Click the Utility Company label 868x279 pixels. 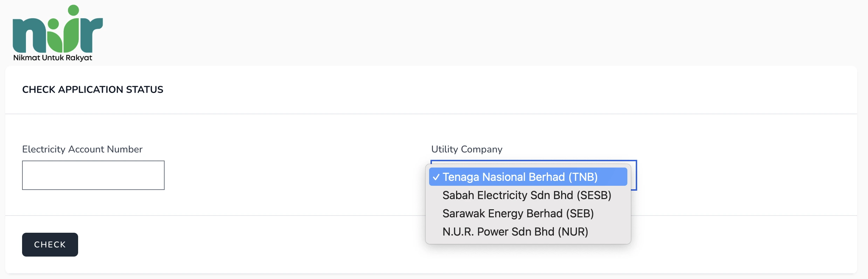[467, 149]
